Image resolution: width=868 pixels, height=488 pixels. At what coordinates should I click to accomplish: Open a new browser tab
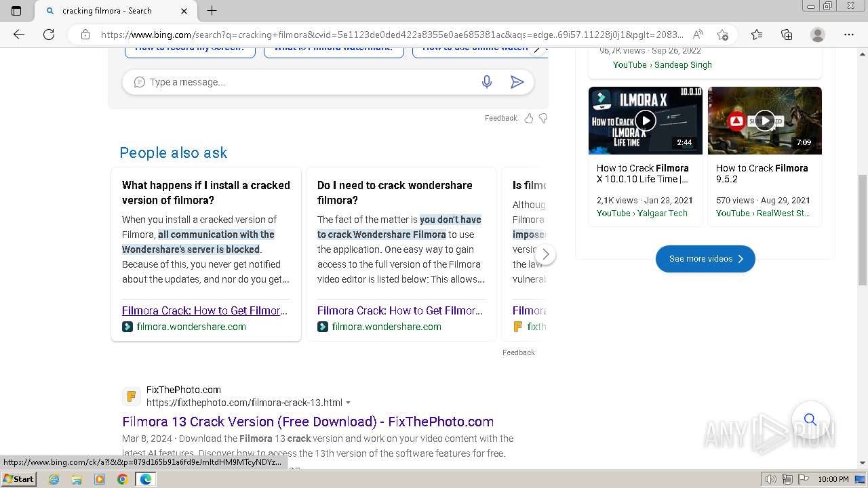point(212,11)
